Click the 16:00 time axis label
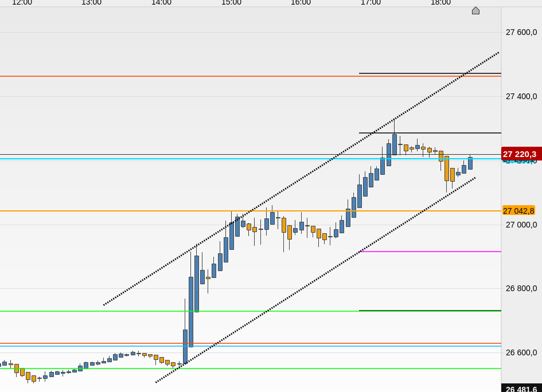Viewport: 542px width, 392px height. 301,2
